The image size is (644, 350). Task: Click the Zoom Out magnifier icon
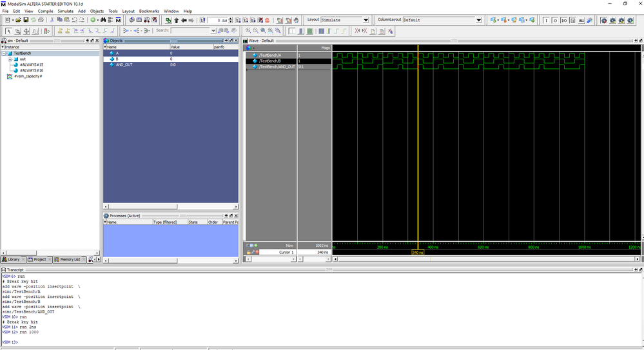[x=256, y=31]
